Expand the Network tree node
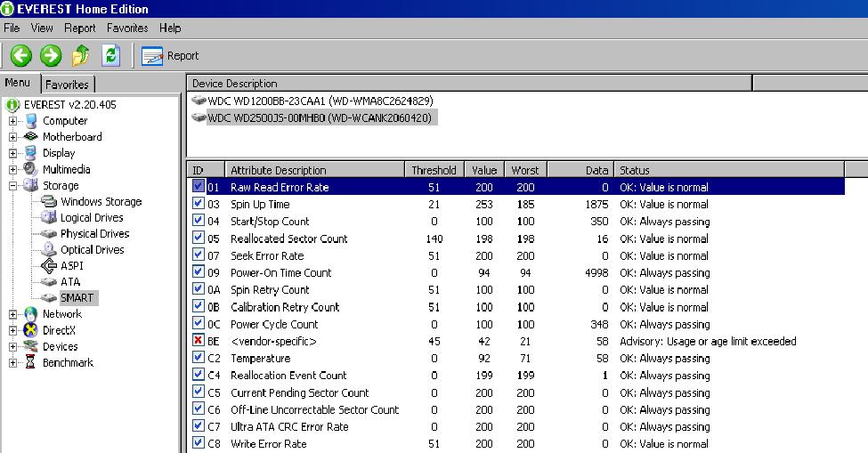Viewport: 868px width, 453px height. (12, 314)
